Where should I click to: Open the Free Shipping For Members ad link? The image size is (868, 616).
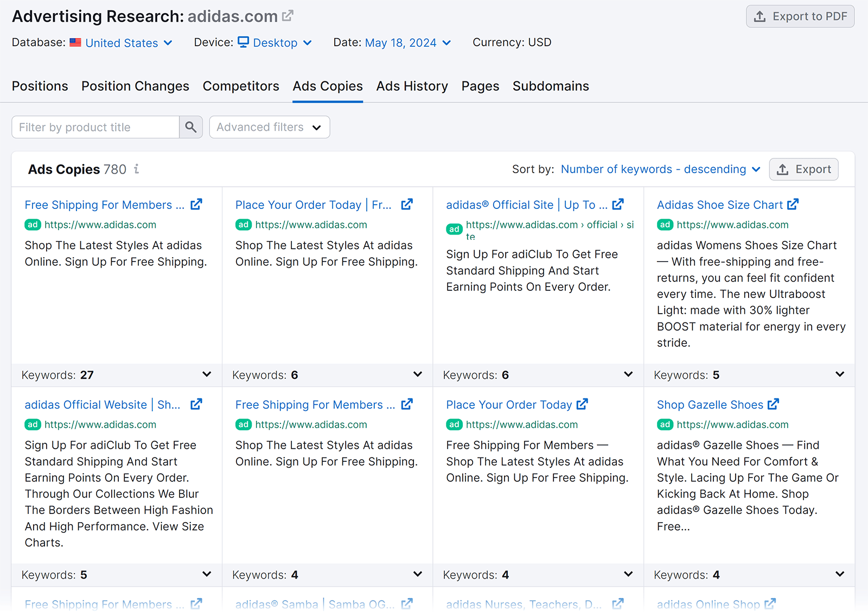coord(103,205)
